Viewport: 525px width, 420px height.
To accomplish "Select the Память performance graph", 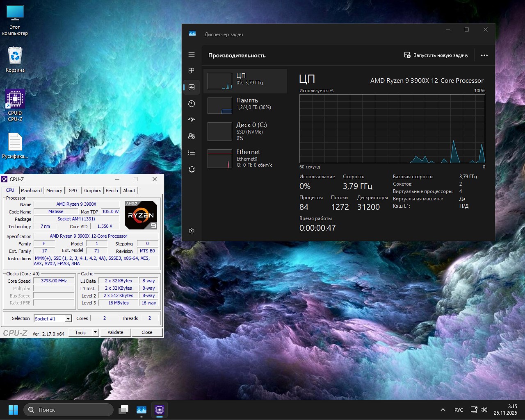I will [245, 105].
